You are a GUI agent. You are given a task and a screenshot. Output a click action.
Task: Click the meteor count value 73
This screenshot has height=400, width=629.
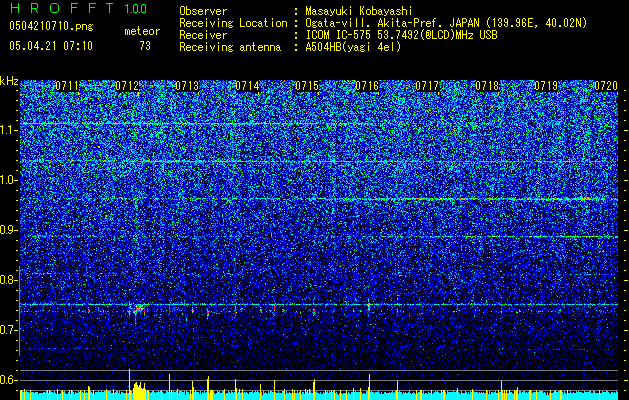click(145, 46)
